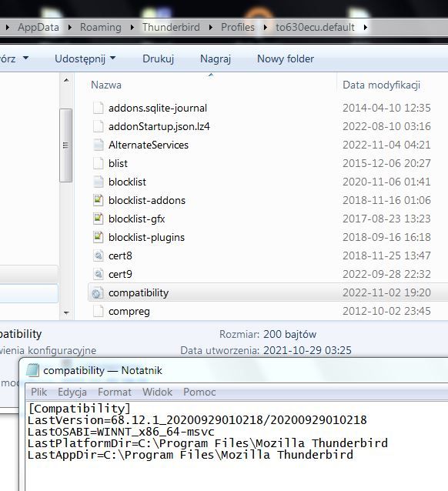Click the compreg file icon
Screen dimensions: 448x491
[98, 311]
